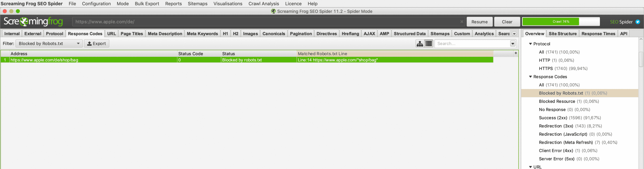Viewport: 644px width, 169px height.
Task: Select the Overview panel tab
Action: coord(535,34)
